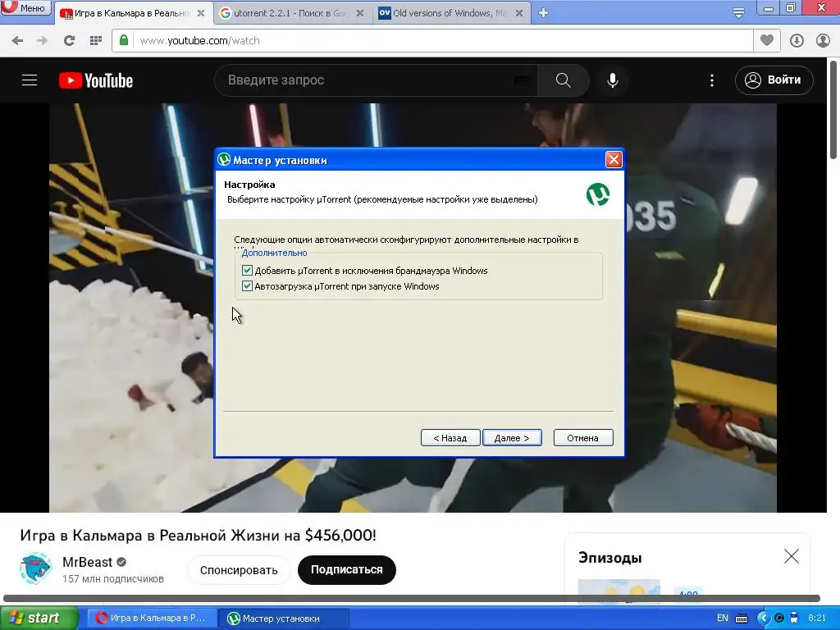Click the YouTube search magnifier button
This screenshot has width=840, height=630.
(x=563, y=80)
